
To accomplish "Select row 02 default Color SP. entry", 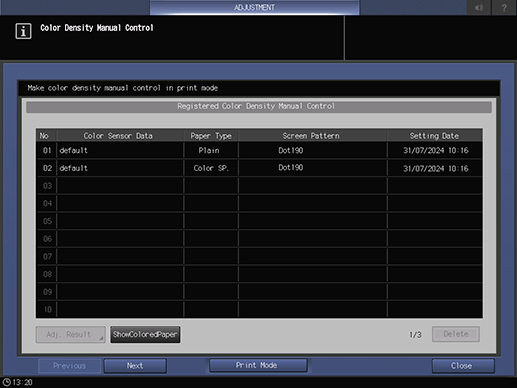I will [x=259, y=168].
